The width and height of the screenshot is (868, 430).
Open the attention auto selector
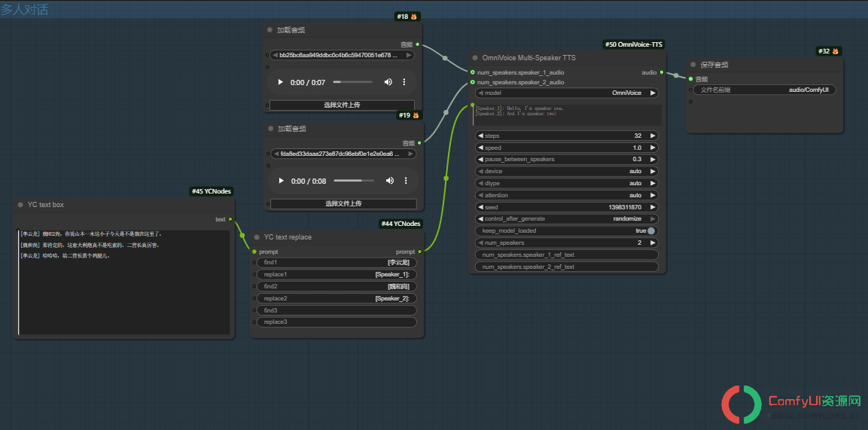pos(567,195)
